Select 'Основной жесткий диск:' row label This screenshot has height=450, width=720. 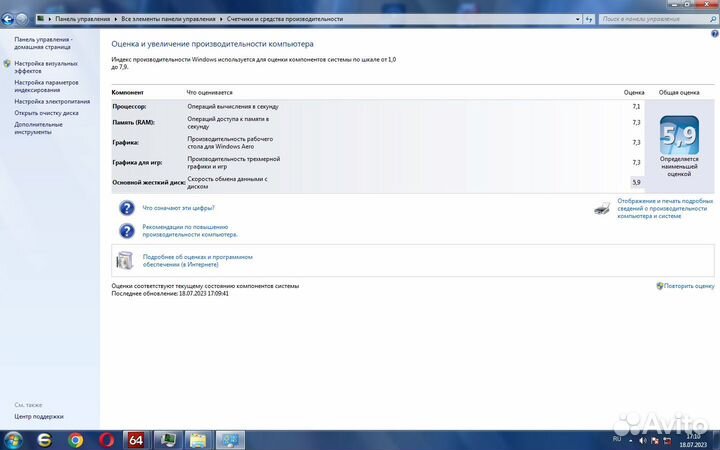coord(149,182)
